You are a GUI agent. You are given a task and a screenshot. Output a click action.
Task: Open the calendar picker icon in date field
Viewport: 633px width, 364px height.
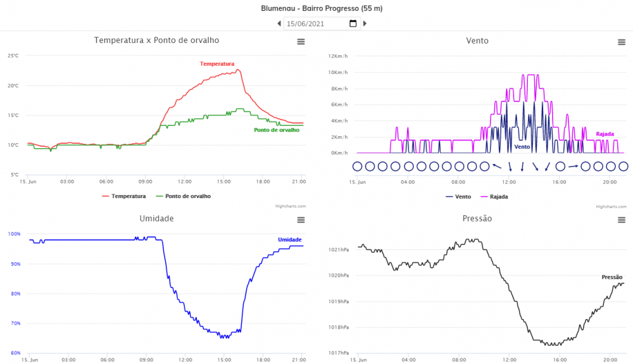click(353, 23)
